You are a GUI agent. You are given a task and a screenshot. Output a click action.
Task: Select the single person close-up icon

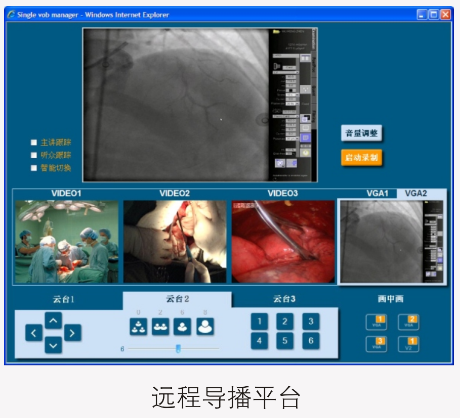205,327
